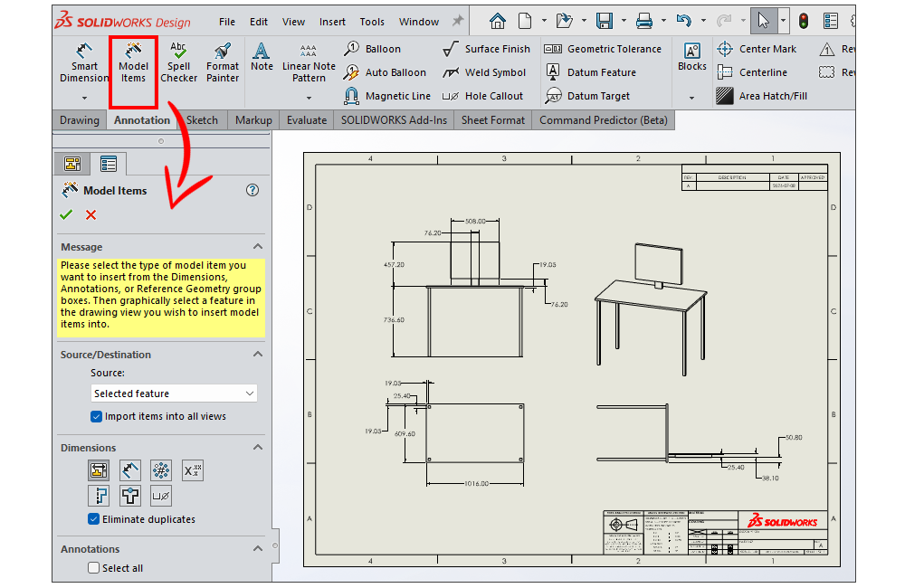Image resolution: width=905 pixels, height=588 pixels.
Task: Run the Spell Checker
Action: point(178,63)
